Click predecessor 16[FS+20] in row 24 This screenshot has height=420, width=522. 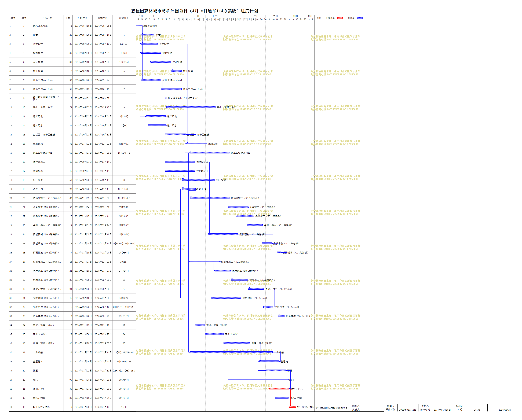[x=124, y=234]
